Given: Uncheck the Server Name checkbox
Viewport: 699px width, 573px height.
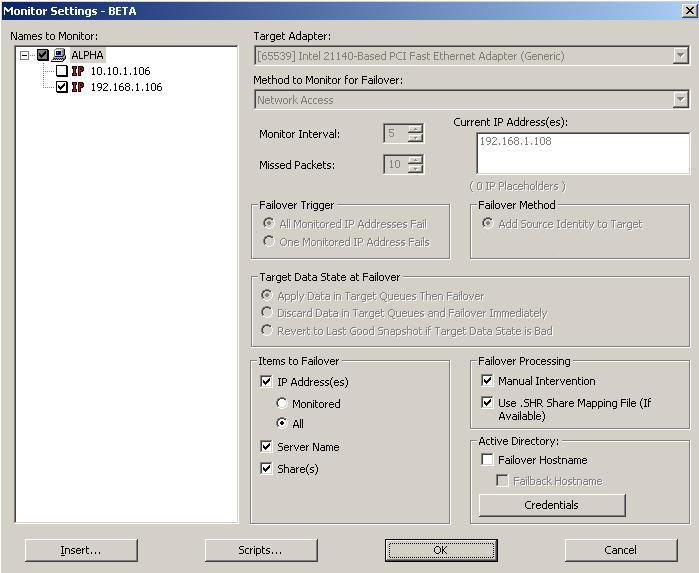Looking at the screenshot, I should click(266, 447).
